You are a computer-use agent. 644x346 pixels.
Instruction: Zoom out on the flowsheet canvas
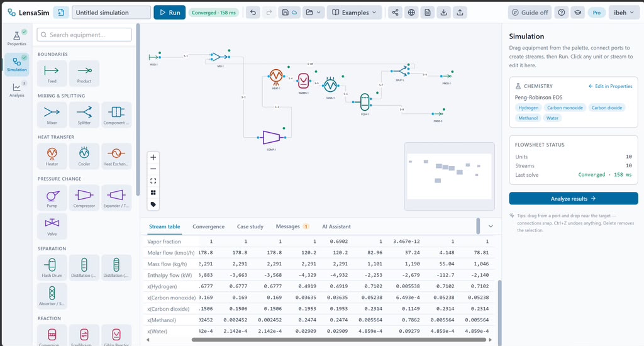tap(153, 169)
